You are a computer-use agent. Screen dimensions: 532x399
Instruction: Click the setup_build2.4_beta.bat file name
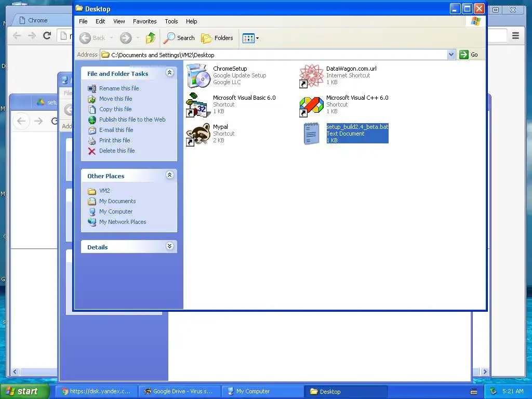[x=357, y=127]
